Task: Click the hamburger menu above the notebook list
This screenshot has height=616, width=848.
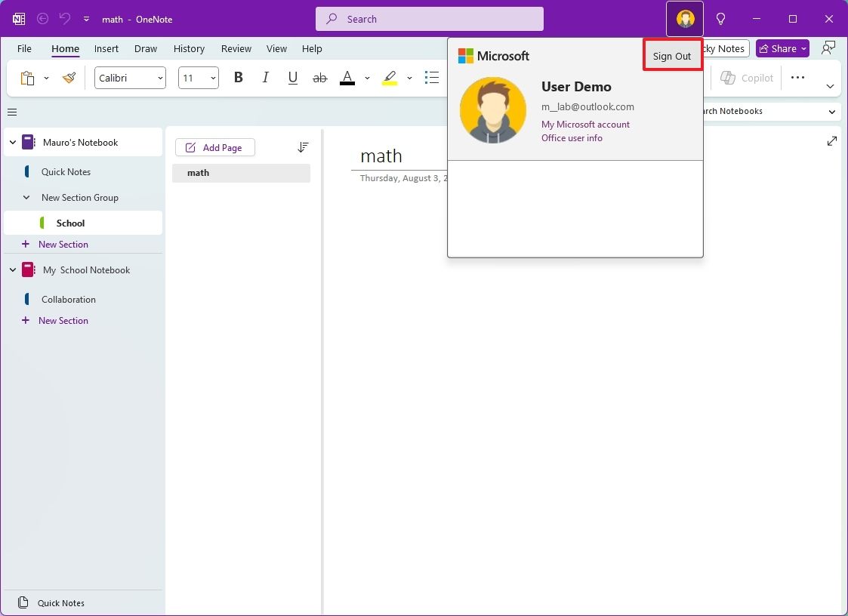Action: click(12, 112)
